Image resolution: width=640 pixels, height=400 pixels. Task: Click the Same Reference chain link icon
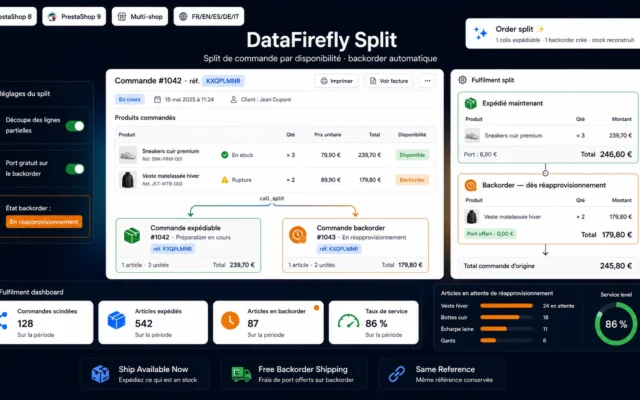[x=396, y=374]
